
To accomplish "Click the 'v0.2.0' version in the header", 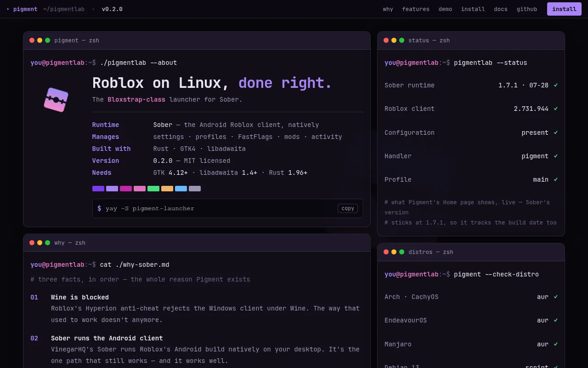I will [112, 9].
